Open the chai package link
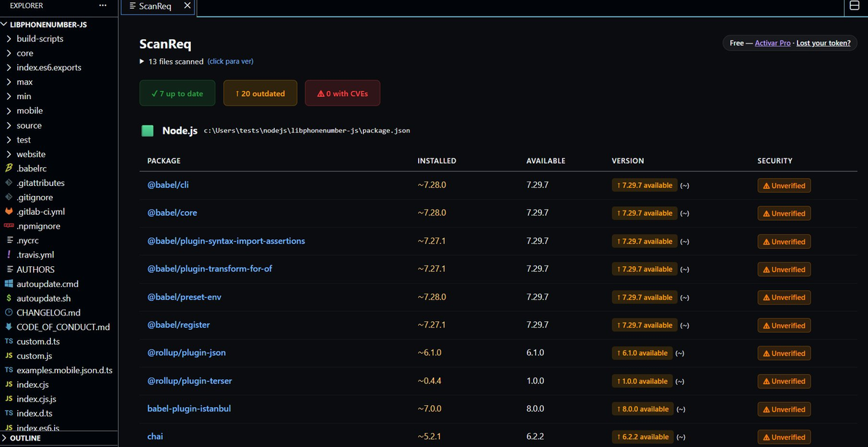The image size is (868, 447). pyautogui.click(x=155, y=437)
